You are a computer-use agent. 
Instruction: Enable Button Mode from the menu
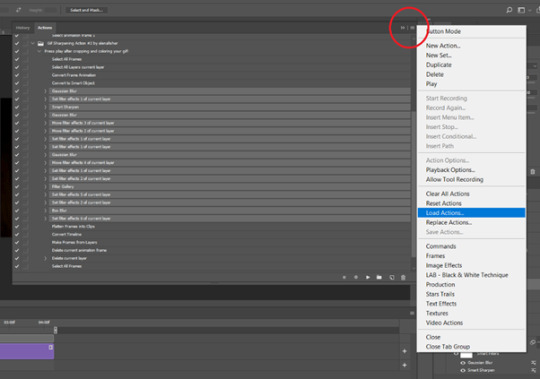(471, 31)
